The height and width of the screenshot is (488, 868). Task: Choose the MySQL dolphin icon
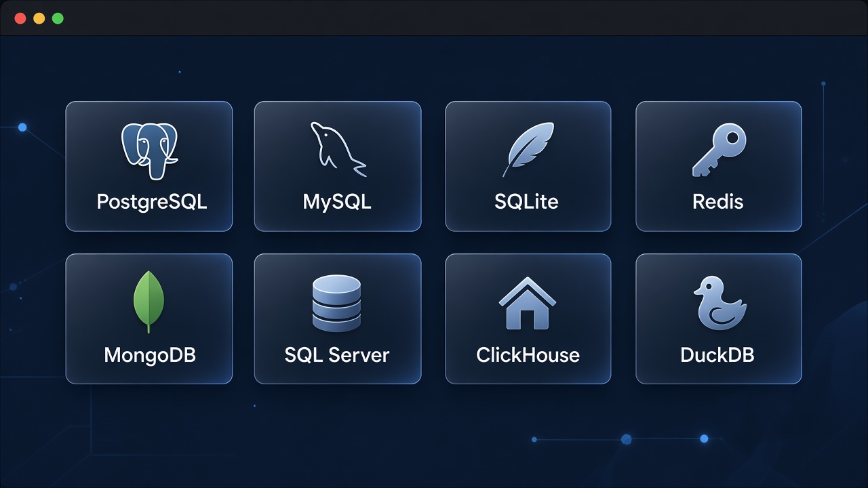pyautogui.click(x=338, y=149)
